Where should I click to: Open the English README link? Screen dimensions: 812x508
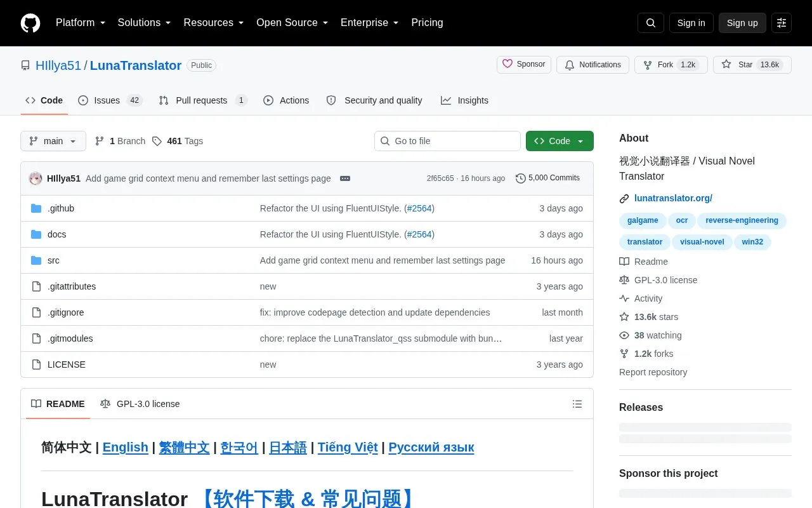[125, 447]
